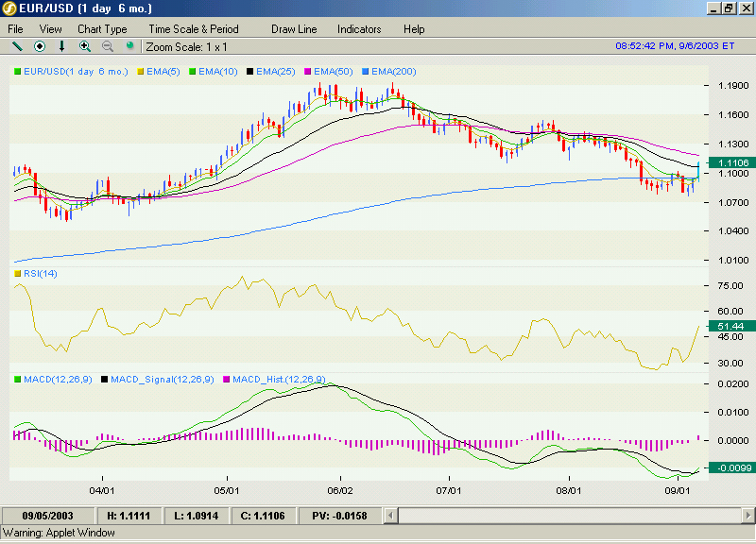
Task: Click the scrollbar right arrow button
Action: point(748,516)
